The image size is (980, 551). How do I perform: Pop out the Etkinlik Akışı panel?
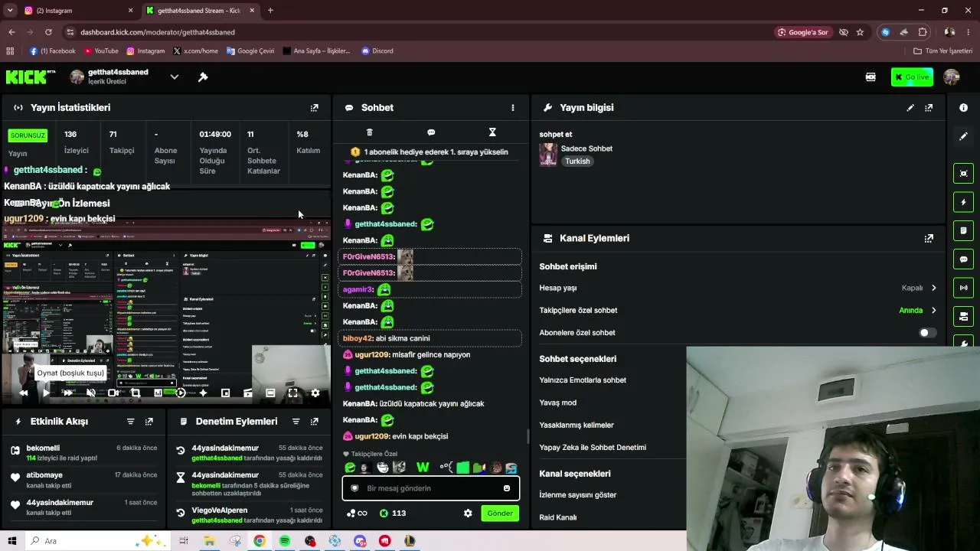click(x=149, y=422)
